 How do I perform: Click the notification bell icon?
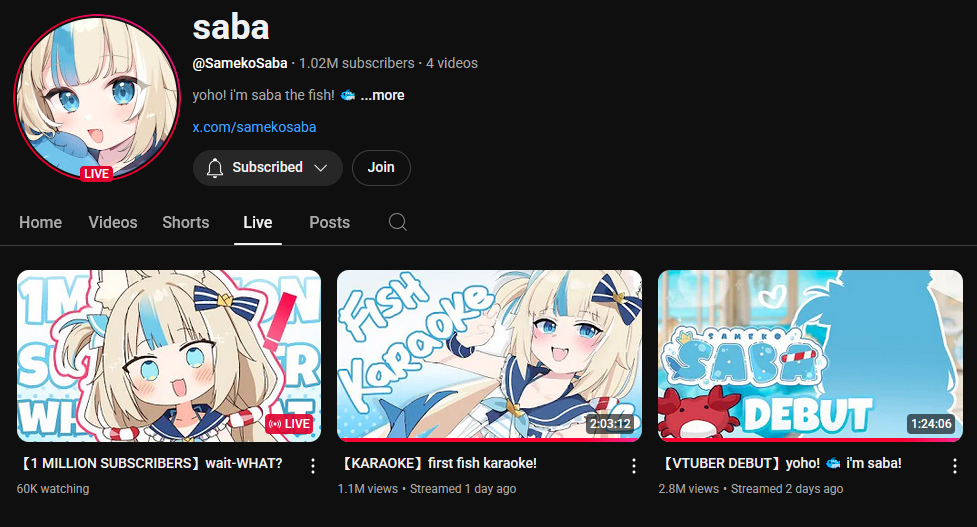215,168
